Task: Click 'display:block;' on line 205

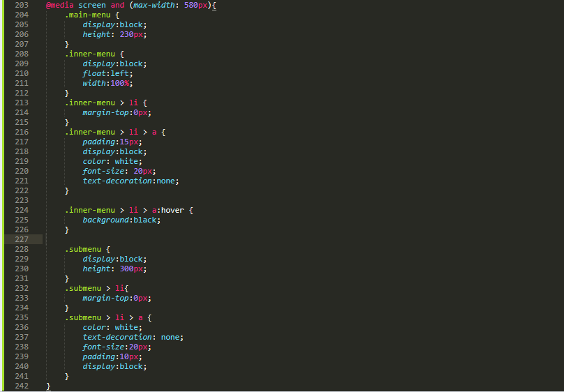Action: tap(114, 25)
